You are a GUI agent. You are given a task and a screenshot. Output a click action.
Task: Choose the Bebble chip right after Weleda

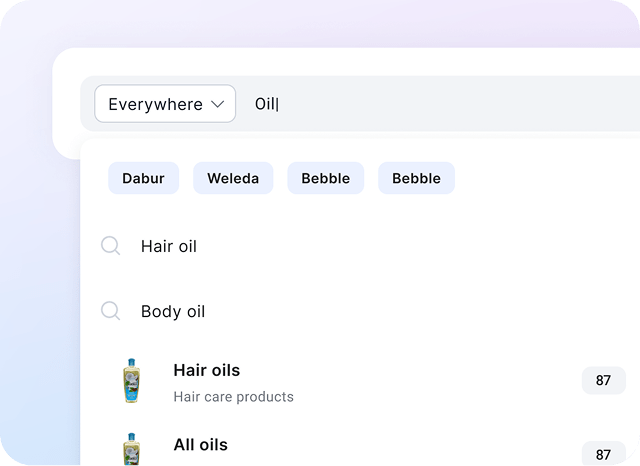coord(325,178)
